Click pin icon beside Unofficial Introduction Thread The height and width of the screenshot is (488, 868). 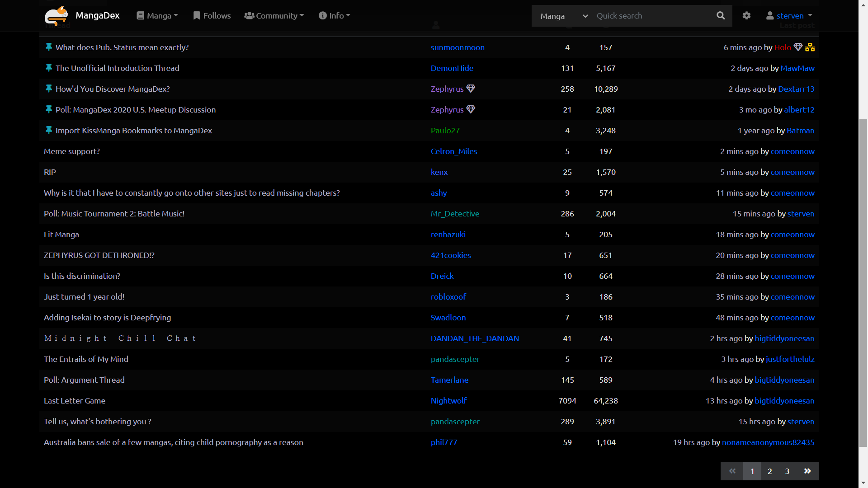(x=49, y=68)
